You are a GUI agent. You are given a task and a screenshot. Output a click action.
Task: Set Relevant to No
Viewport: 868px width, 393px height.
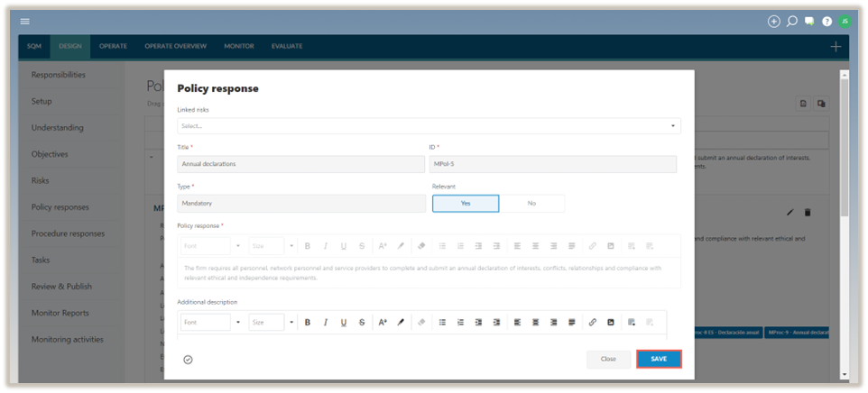coord(531,204)
